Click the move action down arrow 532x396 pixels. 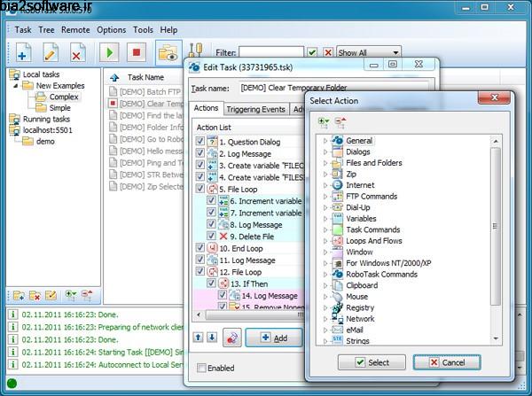tap(212, 337)
